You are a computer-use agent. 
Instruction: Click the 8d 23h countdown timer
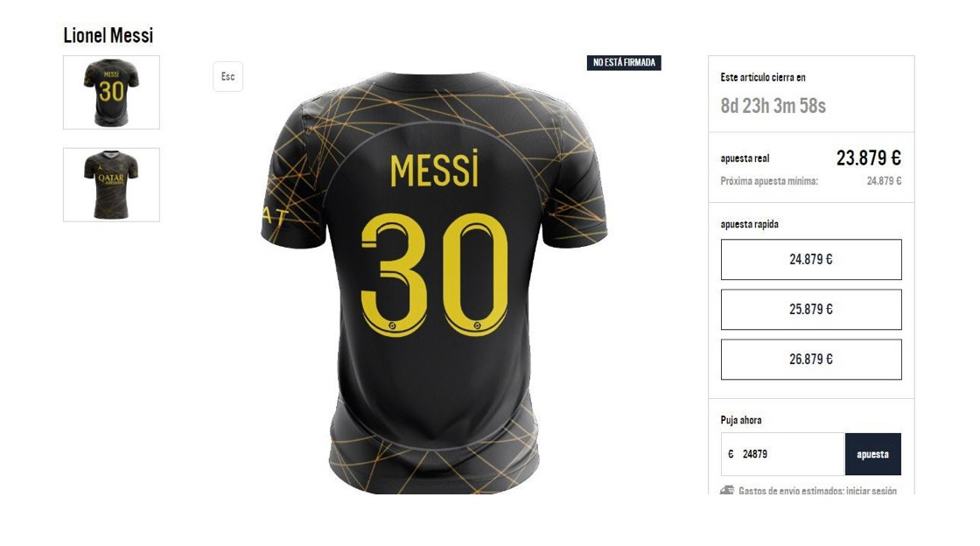pyautogui.click(x=773, y=106)
